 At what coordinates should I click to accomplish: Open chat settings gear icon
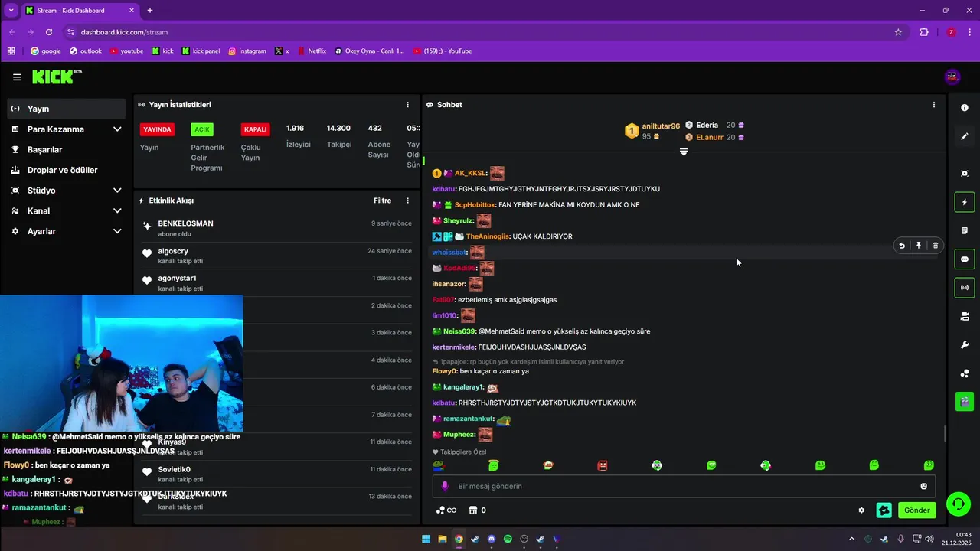[x=861, y=510]
